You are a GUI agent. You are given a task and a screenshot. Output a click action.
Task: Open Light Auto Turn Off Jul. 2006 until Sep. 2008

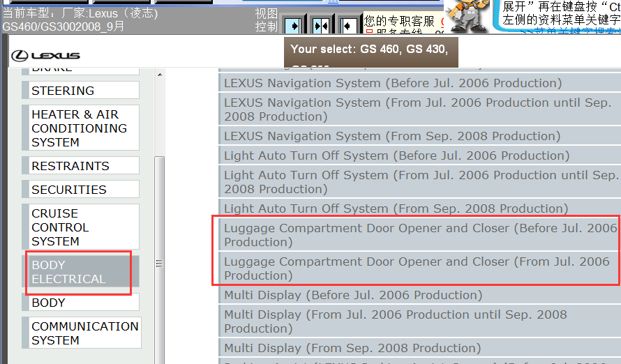420,181
